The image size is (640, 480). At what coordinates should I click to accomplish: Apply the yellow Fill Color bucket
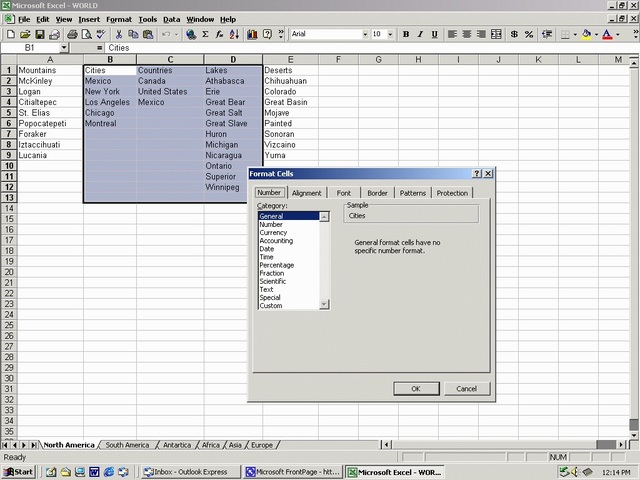click(x=587, y=34)
